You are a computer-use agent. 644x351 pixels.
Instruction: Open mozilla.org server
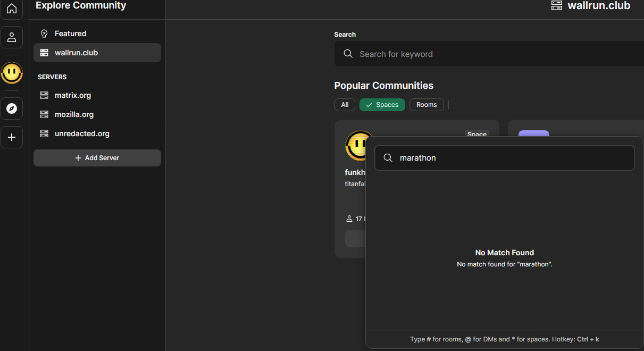click(x=97, y=114)
